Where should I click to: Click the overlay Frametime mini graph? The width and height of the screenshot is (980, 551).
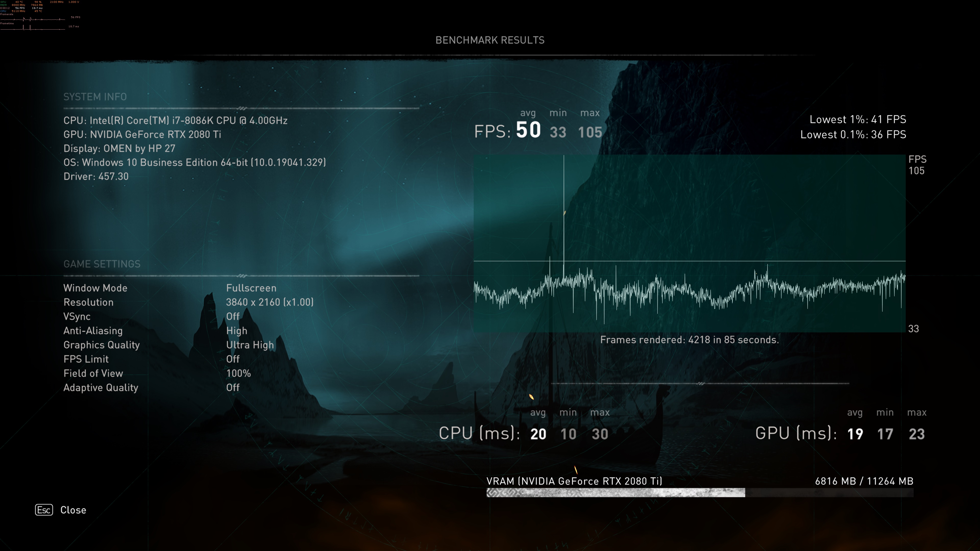click(x=32, y=28)
